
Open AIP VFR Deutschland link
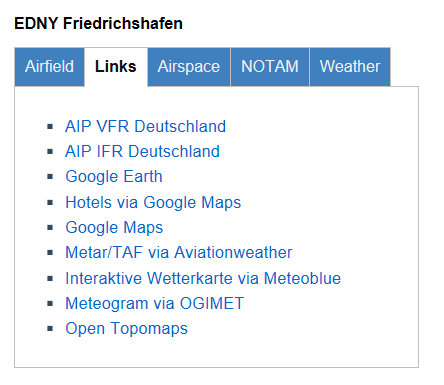tap(145, 126)
